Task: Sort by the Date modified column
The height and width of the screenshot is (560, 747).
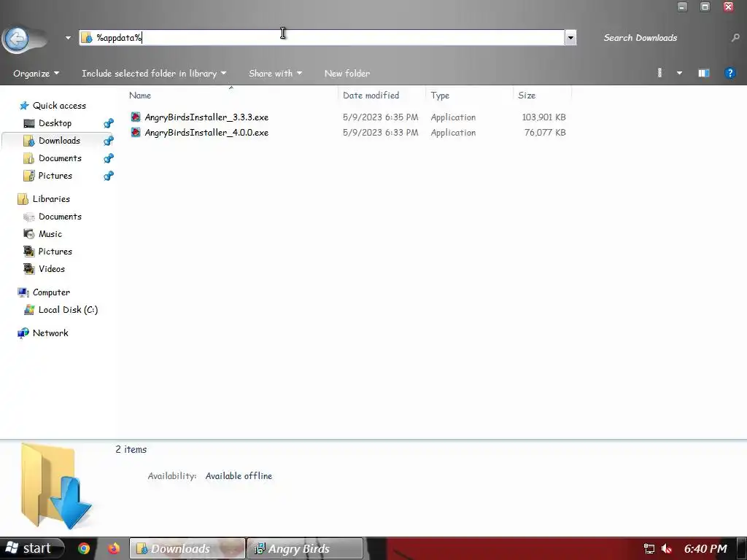Action: 371,96
